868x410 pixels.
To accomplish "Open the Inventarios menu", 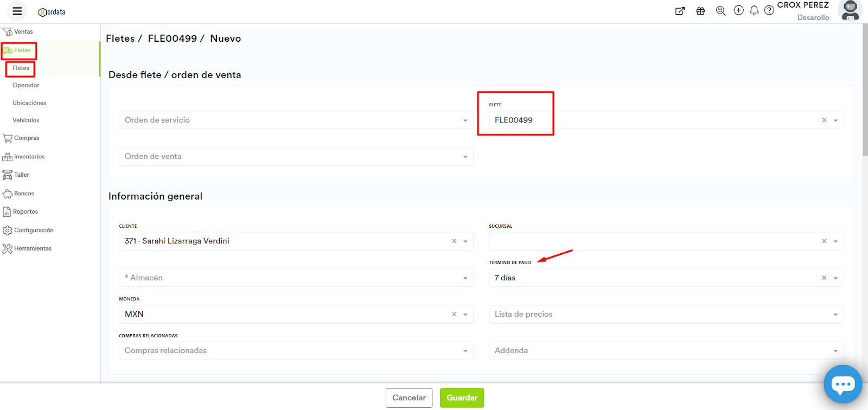I will (29, 157).
